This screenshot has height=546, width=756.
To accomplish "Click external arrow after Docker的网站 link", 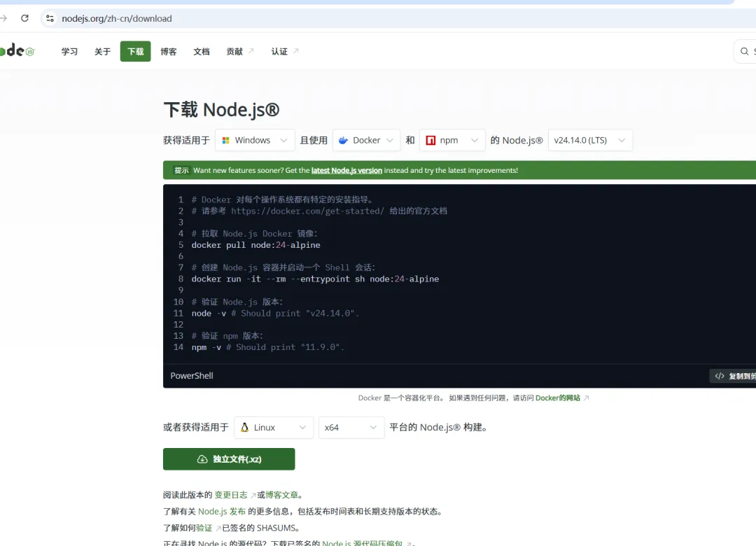I will pos(587,398).
